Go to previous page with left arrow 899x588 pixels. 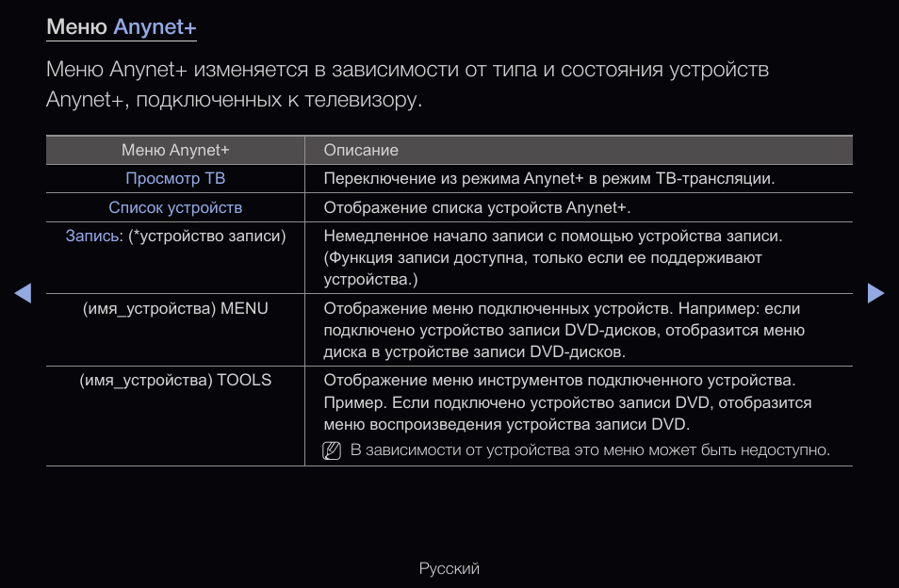point(24,293)
